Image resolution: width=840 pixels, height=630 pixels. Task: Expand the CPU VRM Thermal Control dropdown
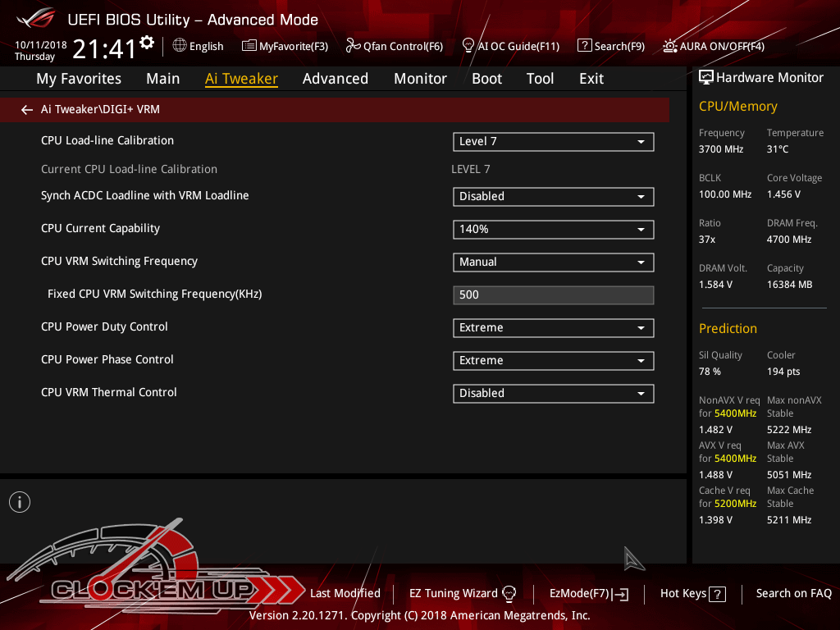[553, 394]
